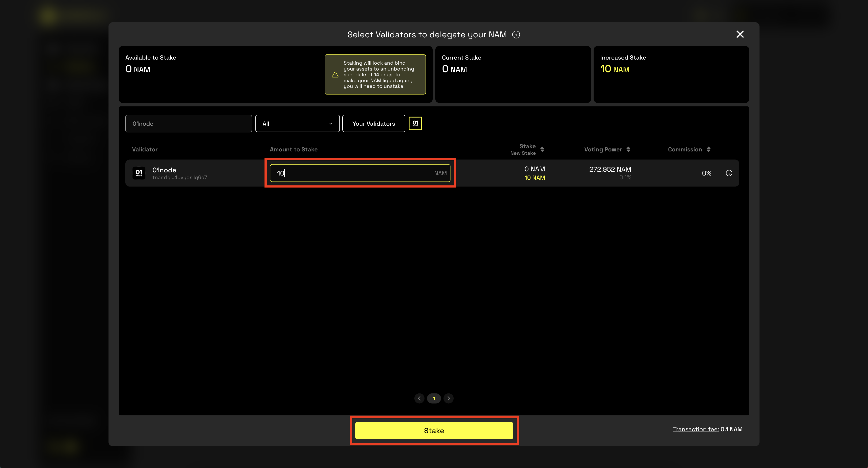Sort validators by Commission
This screenshot has height=468, width=868.
click(708, 149)
